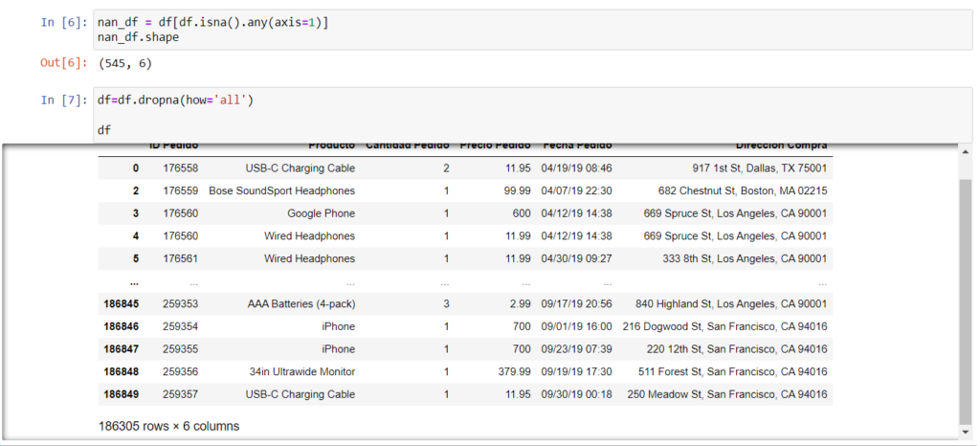Place cursor in df.dropna(how='all') code line

[175, 100]
